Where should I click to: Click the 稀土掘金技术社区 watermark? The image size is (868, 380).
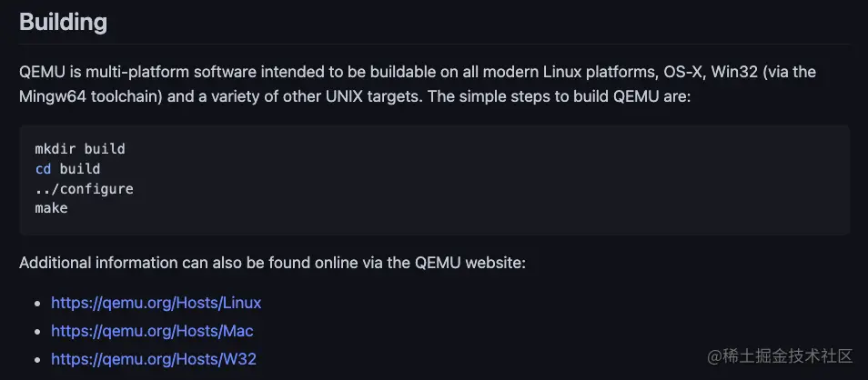[x=781, y=356]
